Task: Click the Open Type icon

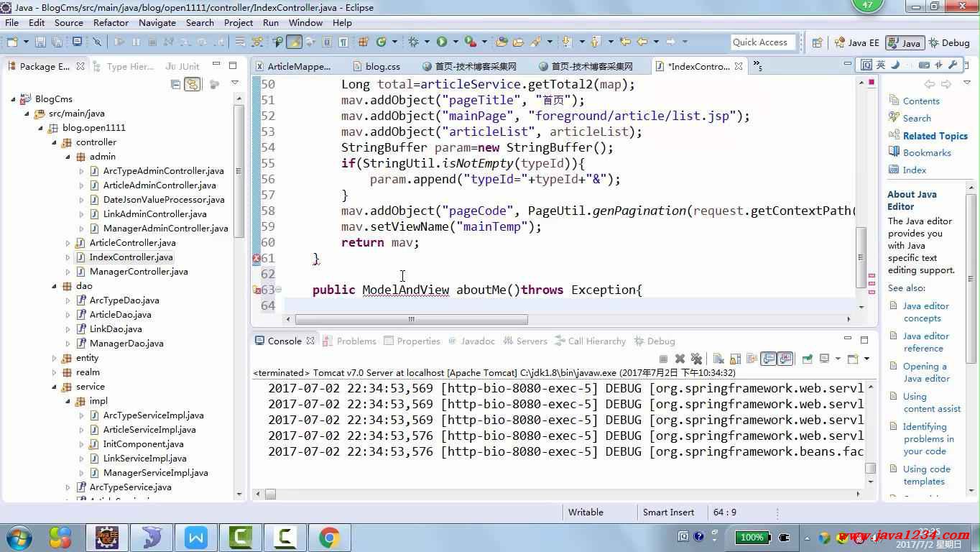Action: 501,42
